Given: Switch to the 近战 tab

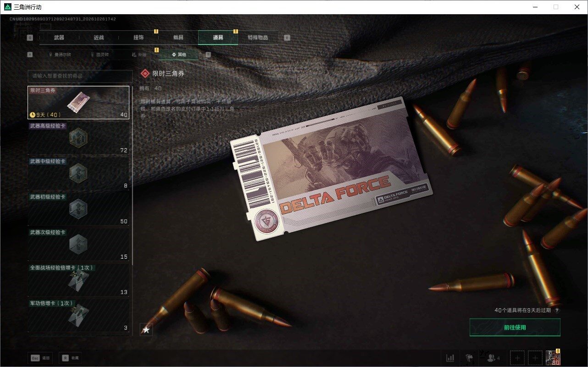Looking at the screenshot, I should (99, 38).
